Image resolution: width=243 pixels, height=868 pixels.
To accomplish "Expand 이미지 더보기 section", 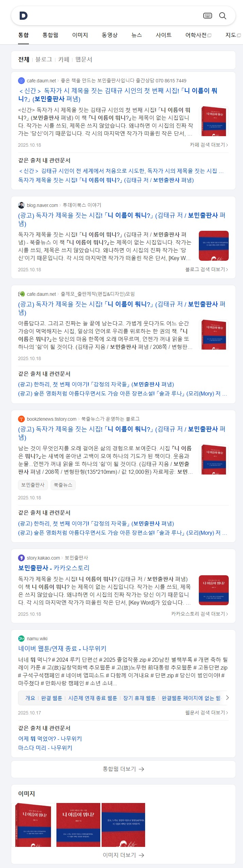I will (123, 855).
